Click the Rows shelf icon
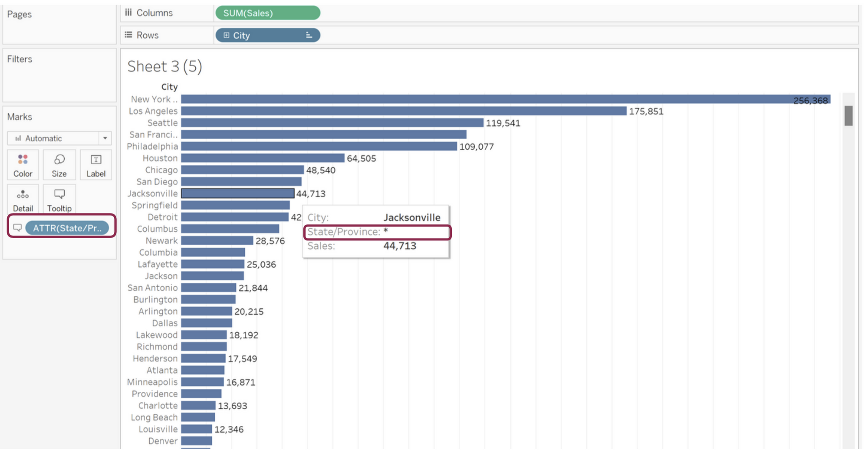This screenshot has height=456, width=868. [x=128, y=35]
